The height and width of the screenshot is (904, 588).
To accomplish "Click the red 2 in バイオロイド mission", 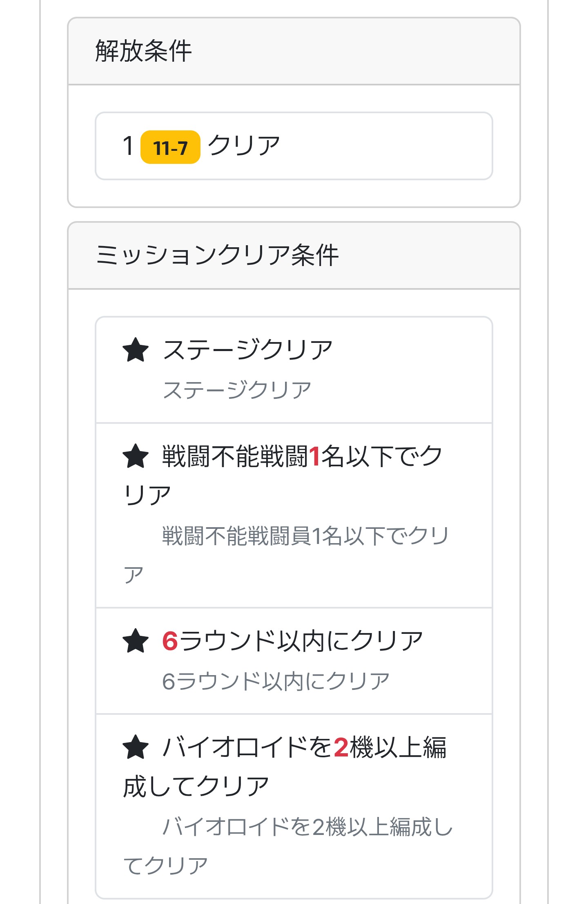I will click(341, 747).
